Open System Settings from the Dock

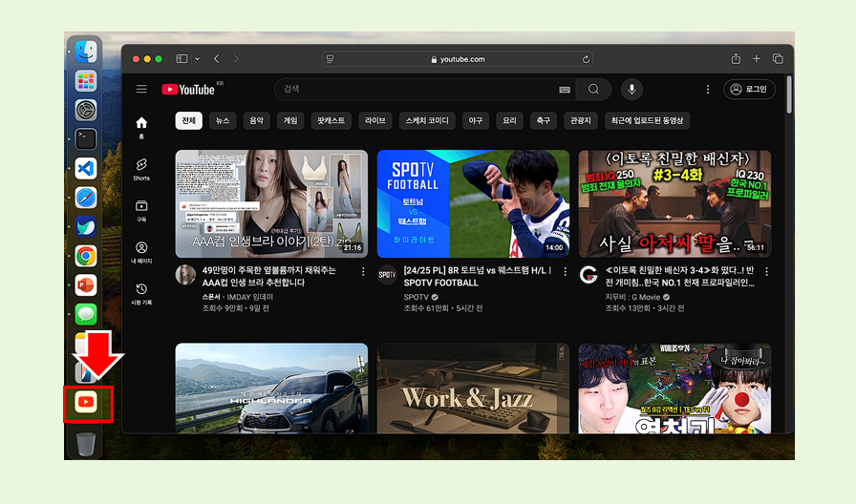tap(86, 110)
